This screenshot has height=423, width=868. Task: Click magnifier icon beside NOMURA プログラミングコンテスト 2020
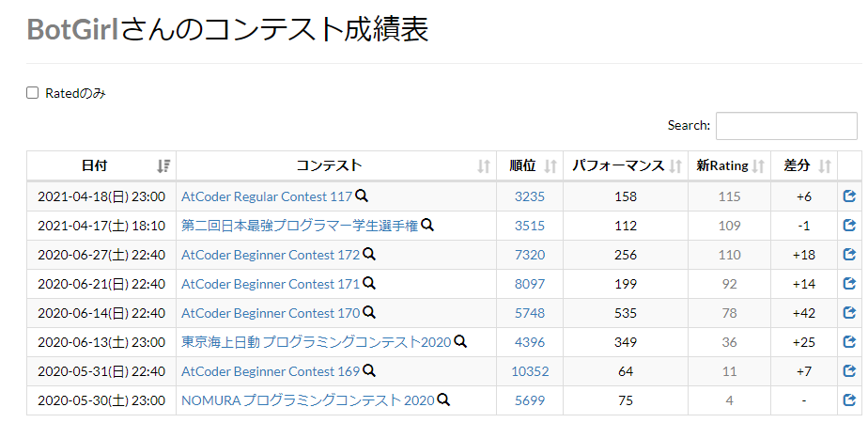point(442,399)
